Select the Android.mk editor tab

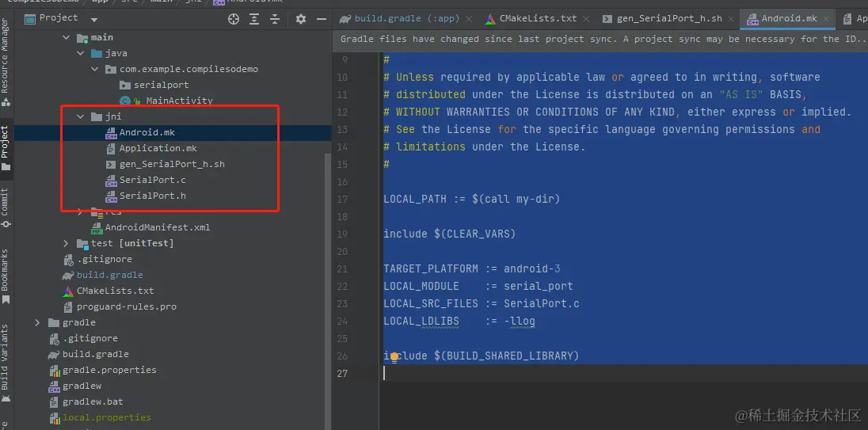(789, 18)
